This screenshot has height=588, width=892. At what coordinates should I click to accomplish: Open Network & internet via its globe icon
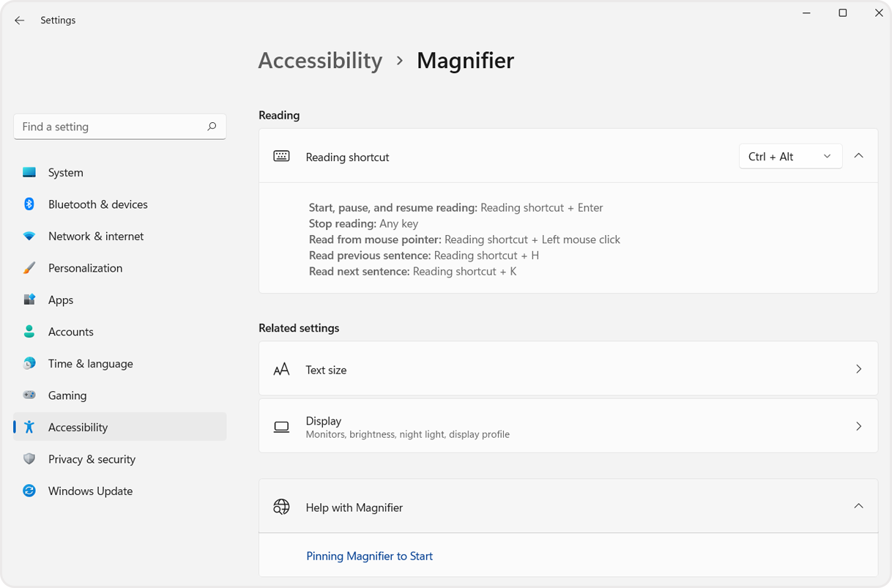pos(29,236)
